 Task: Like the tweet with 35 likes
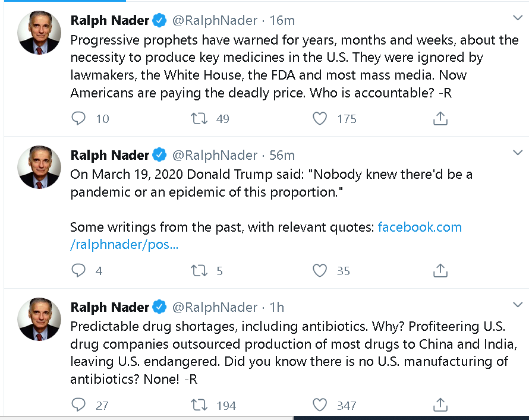click(x=320, y=270)
